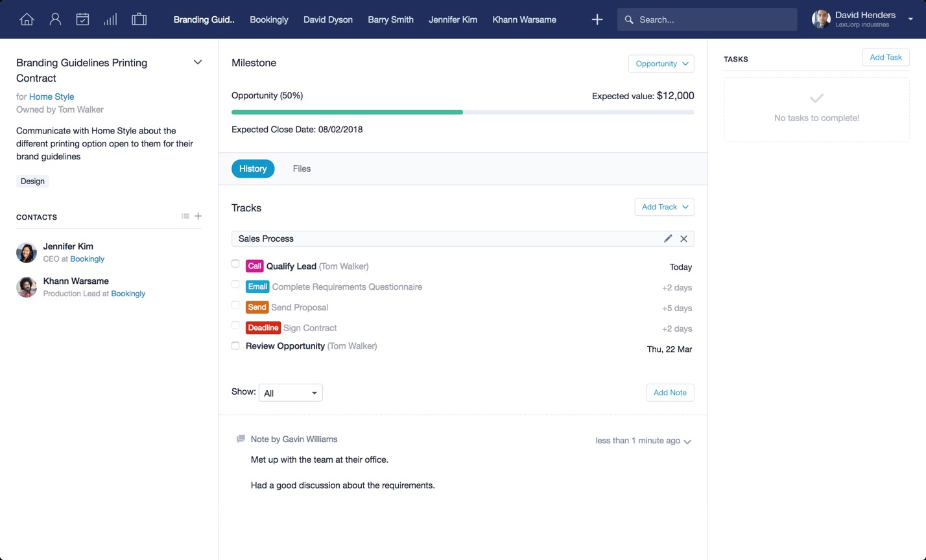Check the Review Opportunity checkbox

(235, 346)
